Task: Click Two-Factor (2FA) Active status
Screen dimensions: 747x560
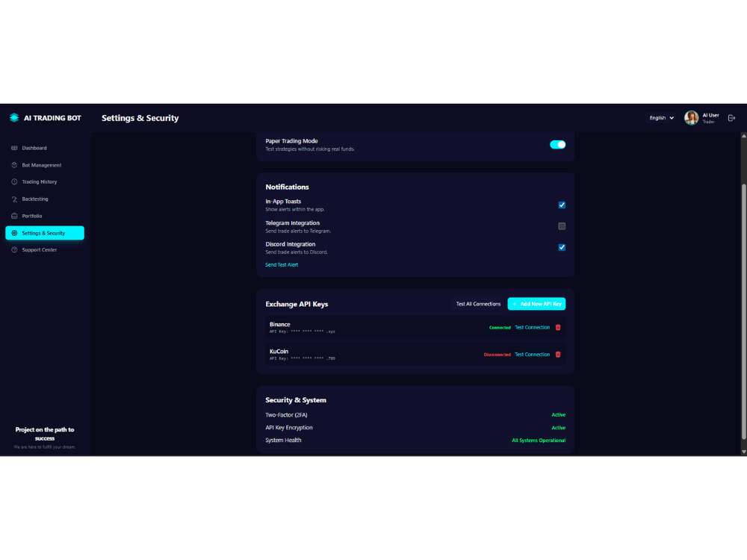Action: [558, 414]
